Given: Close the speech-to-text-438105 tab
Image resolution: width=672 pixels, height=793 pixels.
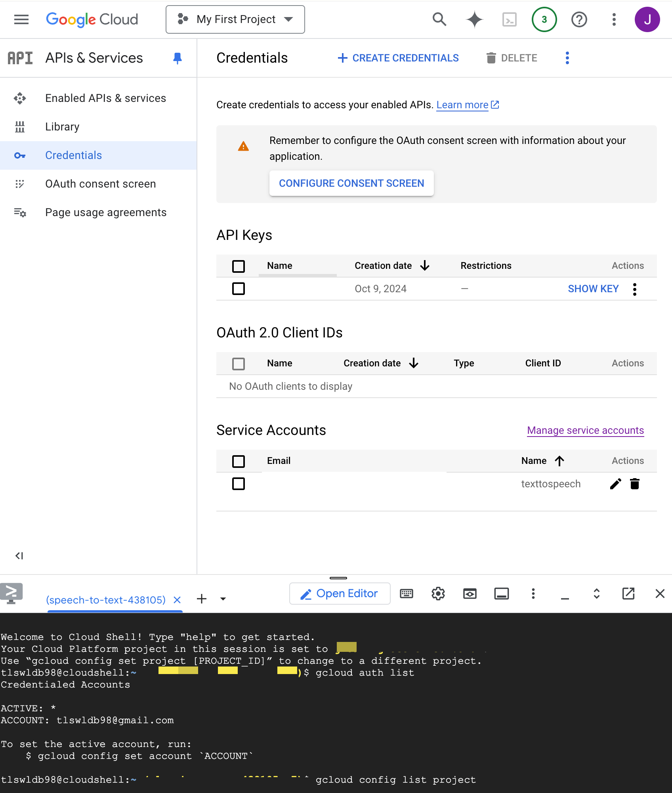Looking at the screenshot, I should [x=177, y=600].
